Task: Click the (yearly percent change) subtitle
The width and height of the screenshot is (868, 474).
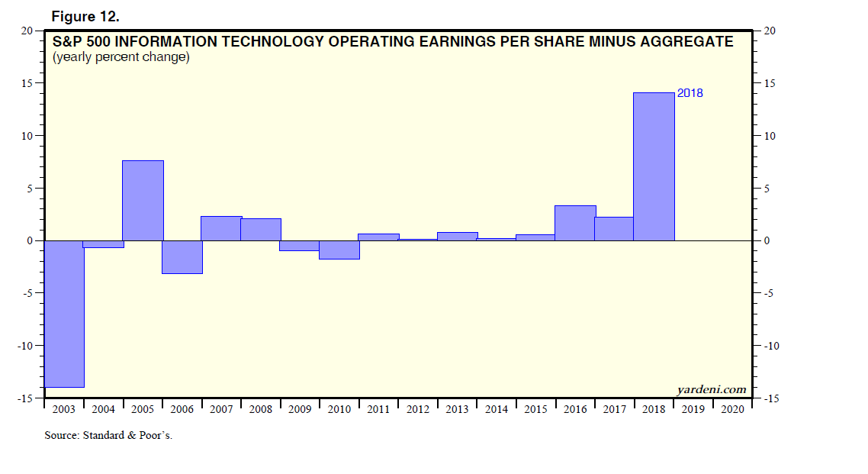Action: (x=121, y=57)
